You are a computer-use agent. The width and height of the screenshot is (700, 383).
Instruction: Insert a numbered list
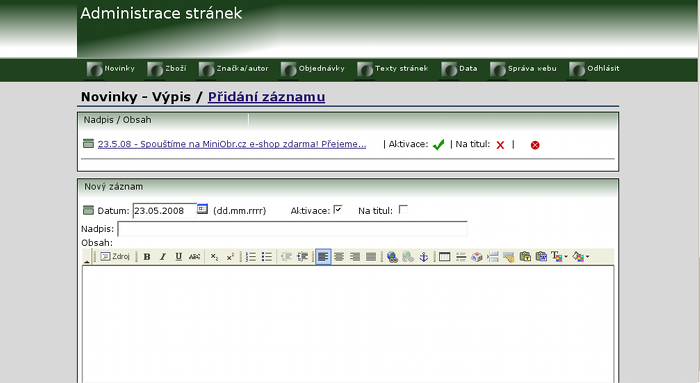click(251, 257)
